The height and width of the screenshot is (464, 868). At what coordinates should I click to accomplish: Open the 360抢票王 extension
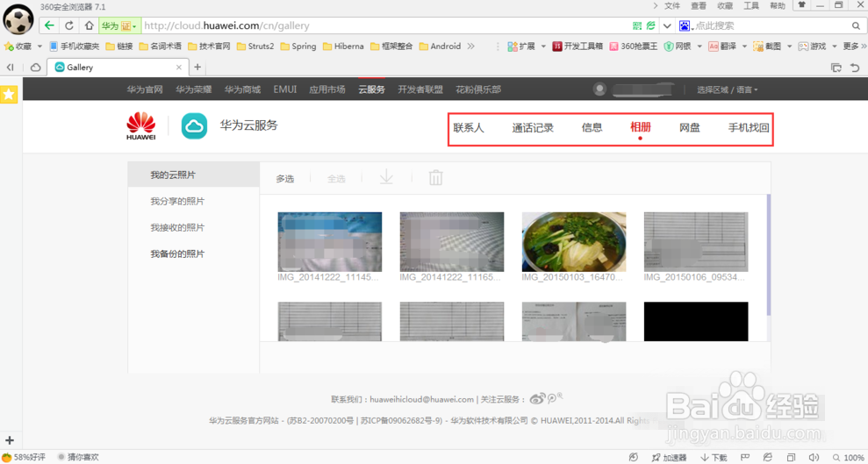pos(634,46)
